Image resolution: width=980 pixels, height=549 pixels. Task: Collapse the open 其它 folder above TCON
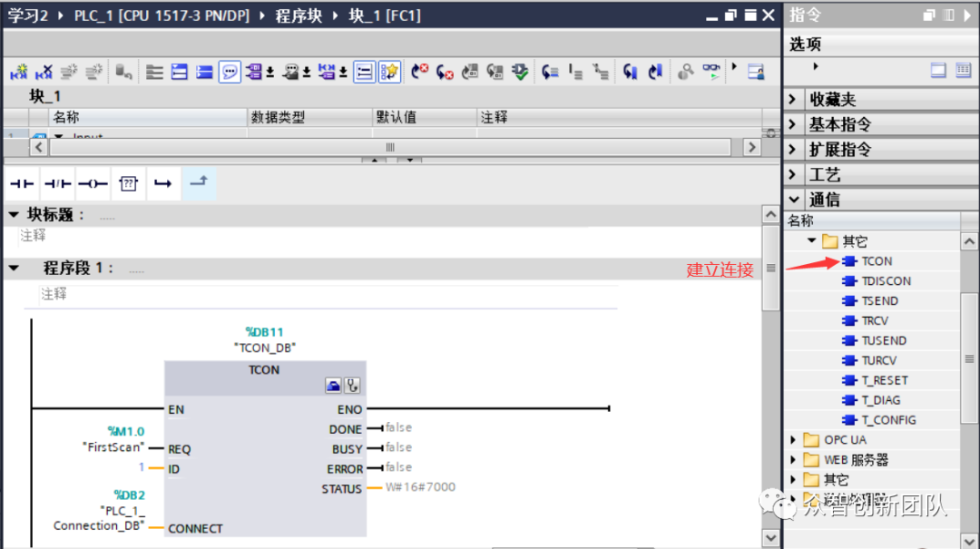[811, 240]
